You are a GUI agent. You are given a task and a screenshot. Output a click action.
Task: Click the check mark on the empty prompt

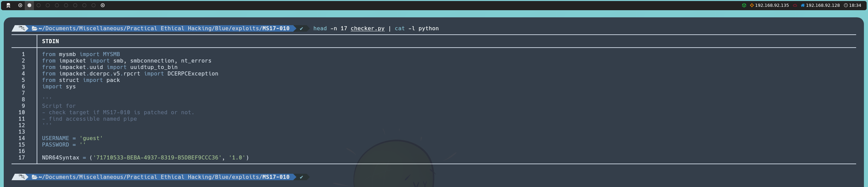(301, 177)
